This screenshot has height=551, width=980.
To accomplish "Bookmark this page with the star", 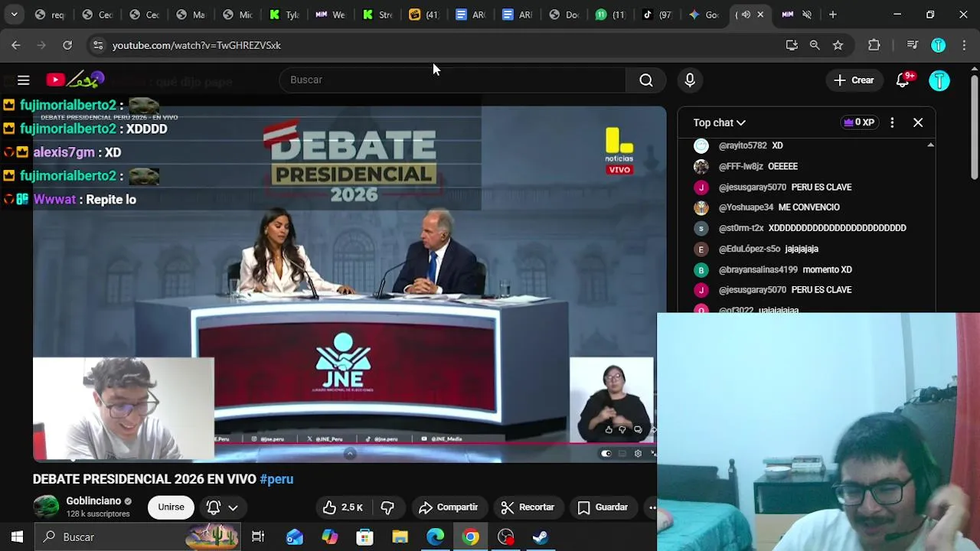I will (838, 45).
